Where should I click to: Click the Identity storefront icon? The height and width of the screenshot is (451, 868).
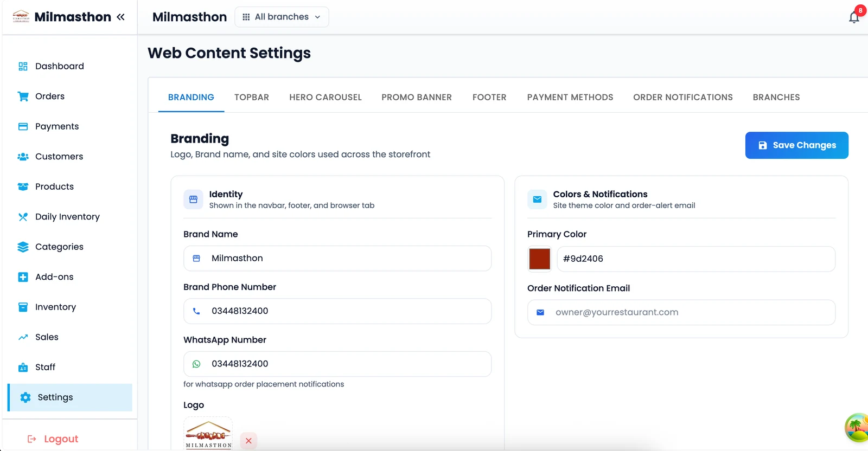(x=193, y=199)
